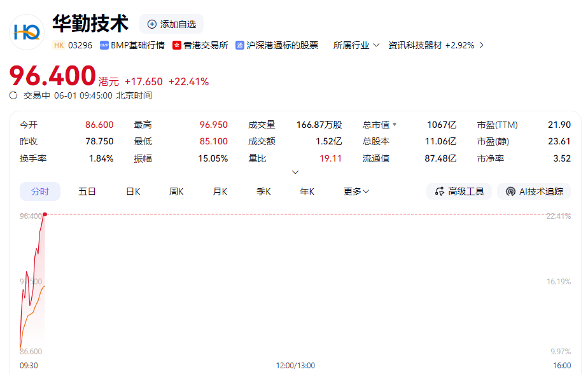The height and width of the screenshot is (374, 588).
Task: Click the arrow after 资讯科技器材 +2.92%
Action: click(x=482, y=45)
